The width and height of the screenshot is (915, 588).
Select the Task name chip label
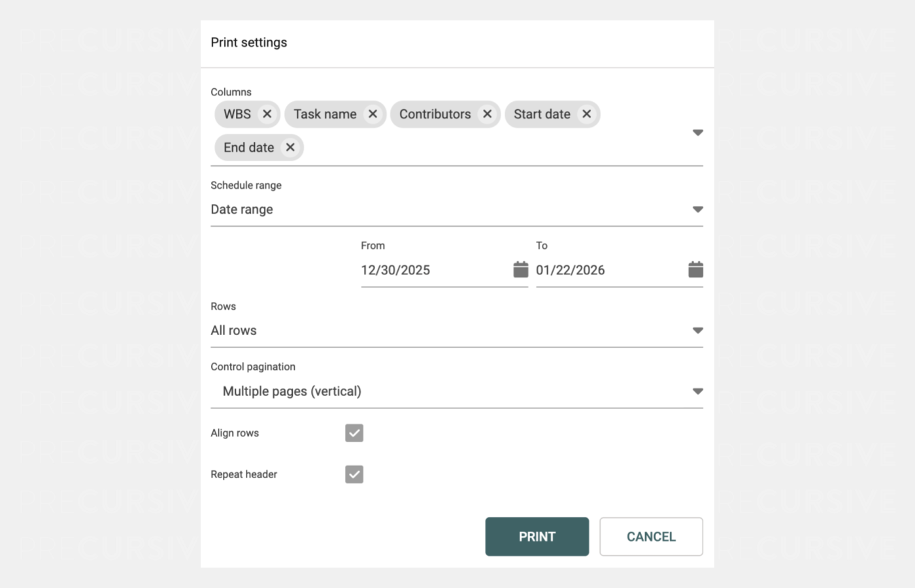coord(325,114)
